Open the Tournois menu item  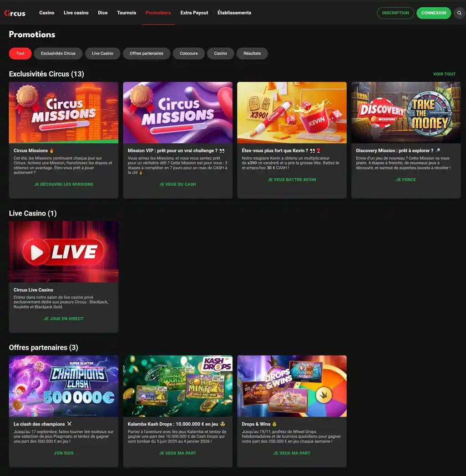pos(127,13)
